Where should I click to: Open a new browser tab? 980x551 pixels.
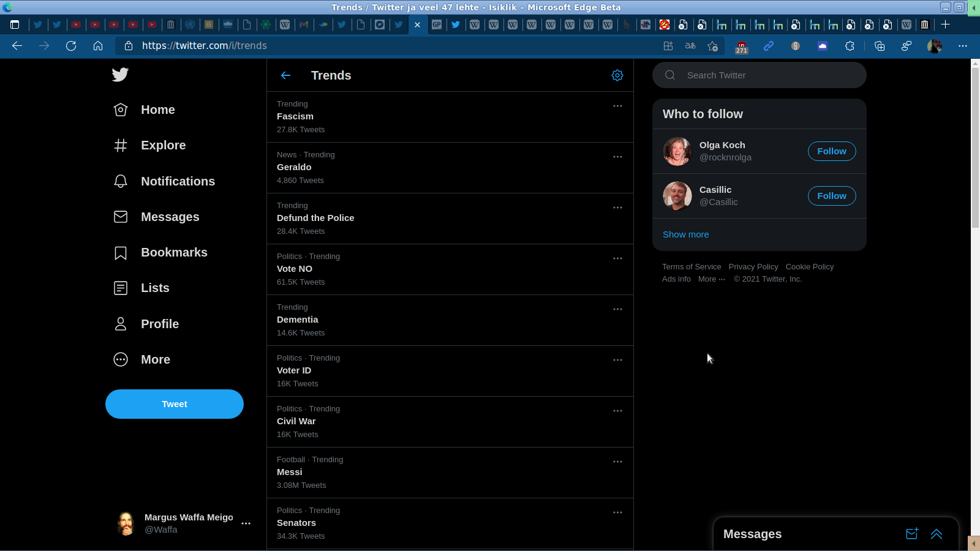[x=945, y=24]
